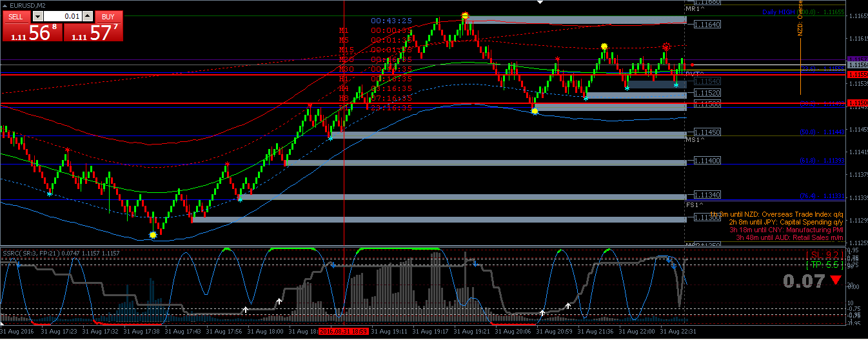Click the MR1^ pivot label

coord(695,9)
